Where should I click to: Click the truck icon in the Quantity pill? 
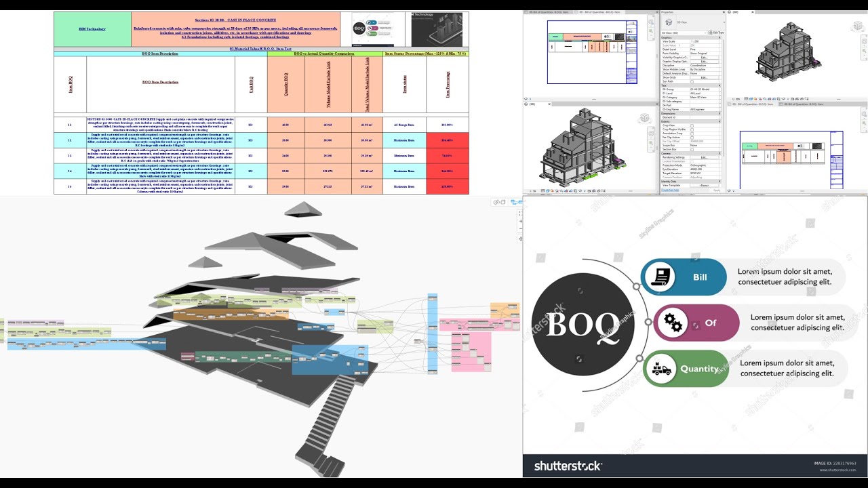click(661, 369)
